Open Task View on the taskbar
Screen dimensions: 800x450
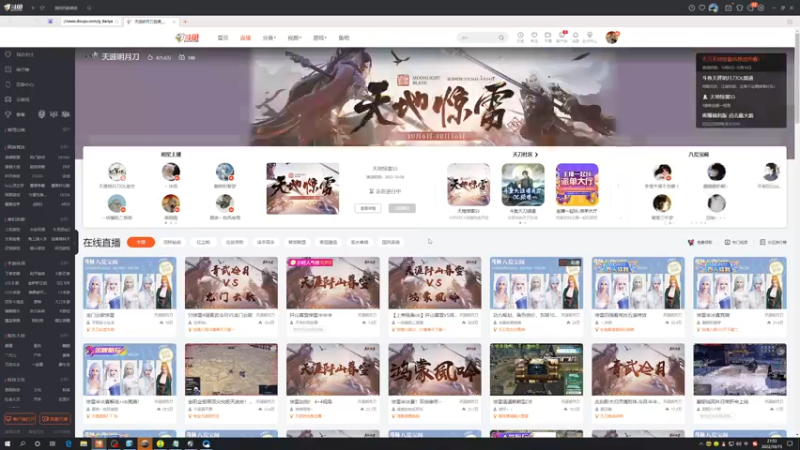pos(53,444)
